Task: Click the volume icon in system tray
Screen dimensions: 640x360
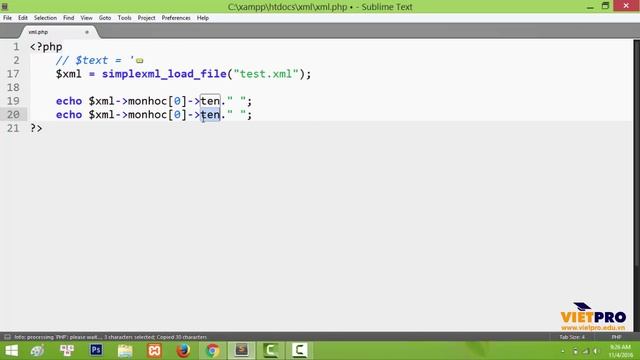Action: point(596,351)
